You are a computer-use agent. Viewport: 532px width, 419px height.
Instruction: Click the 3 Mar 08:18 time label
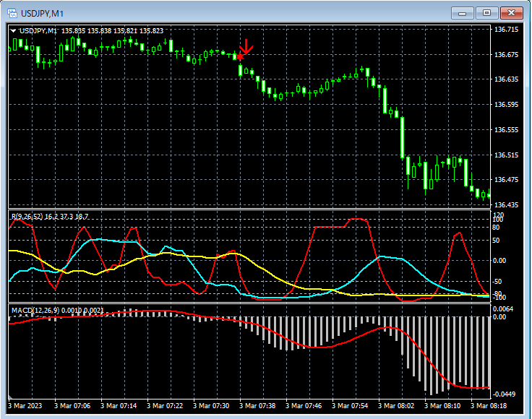[x=489, y=406]
